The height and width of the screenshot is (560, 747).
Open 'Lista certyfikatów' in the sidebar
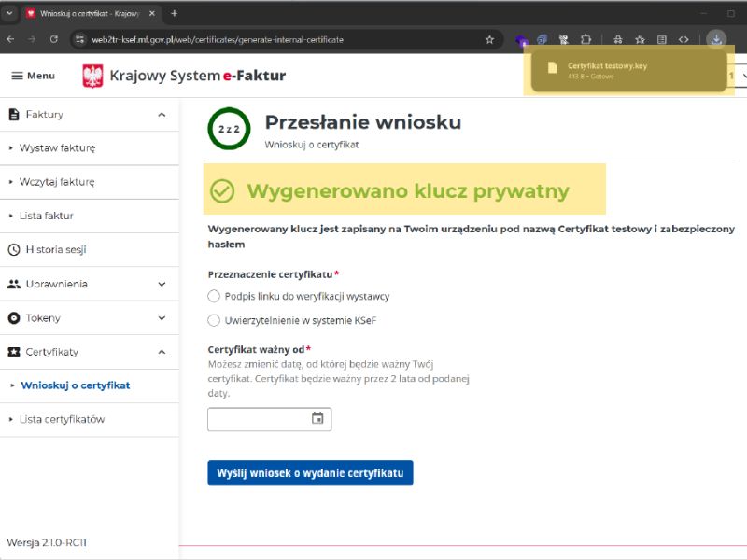pos(62,420)
